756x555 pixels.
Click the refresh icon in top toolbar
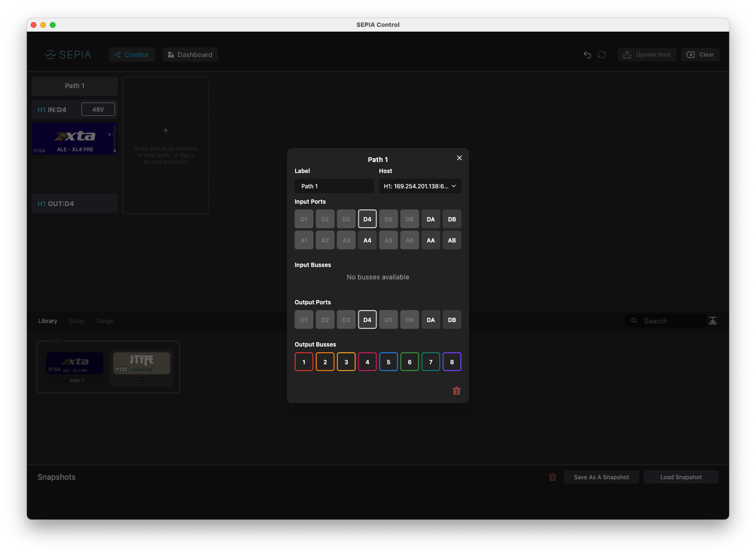(x=602, y=55)
